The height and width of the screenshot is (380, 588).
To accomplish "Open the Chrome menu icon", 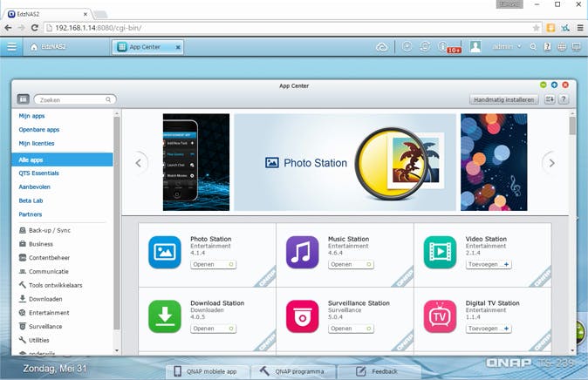I will click(580, 28).
